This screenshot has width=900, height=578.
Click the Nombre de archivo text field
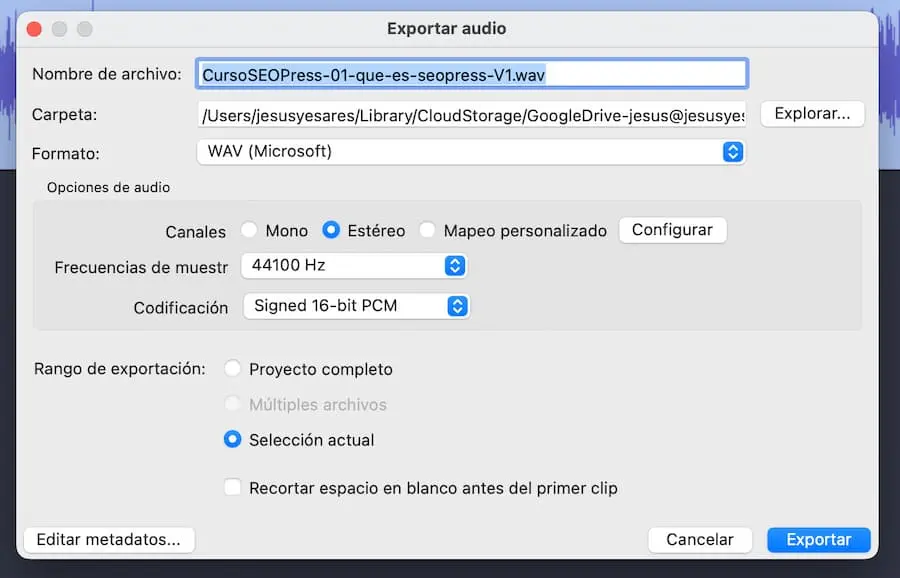pos(471,74)
